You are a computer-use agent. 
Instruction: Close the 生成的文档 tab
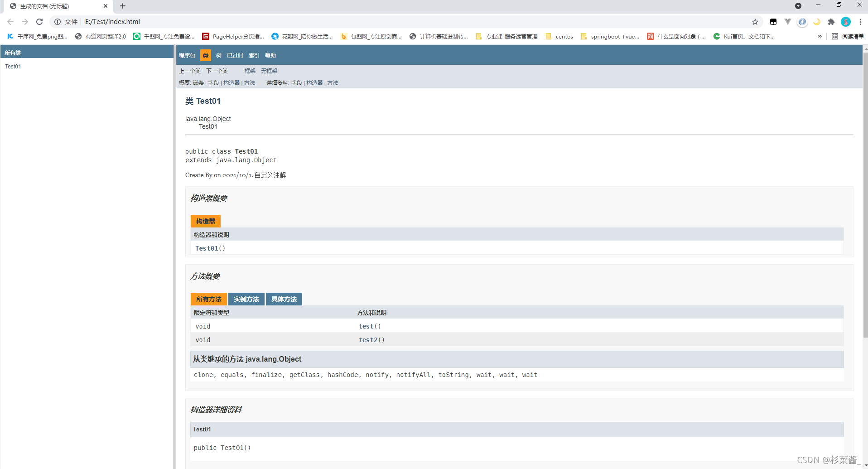[x=106, y=6]
